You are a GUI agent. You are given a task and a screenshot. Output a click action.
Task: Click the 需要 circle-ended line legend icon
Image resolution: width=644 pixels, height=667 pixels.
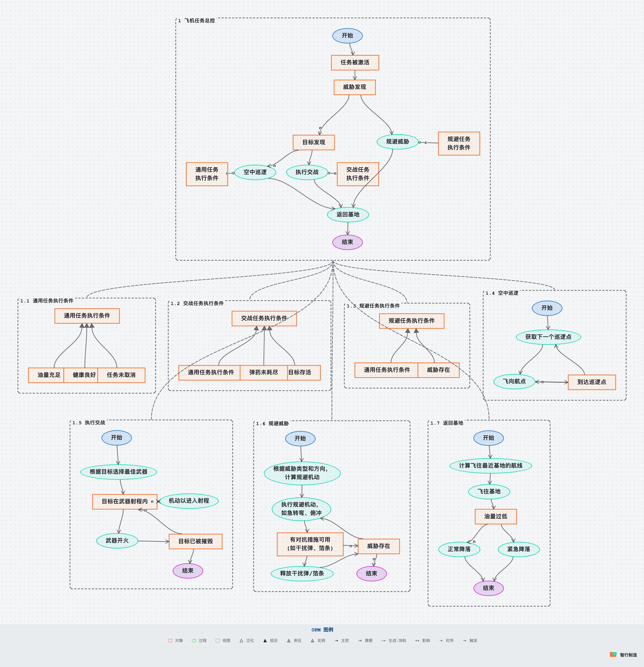point(360,640)
